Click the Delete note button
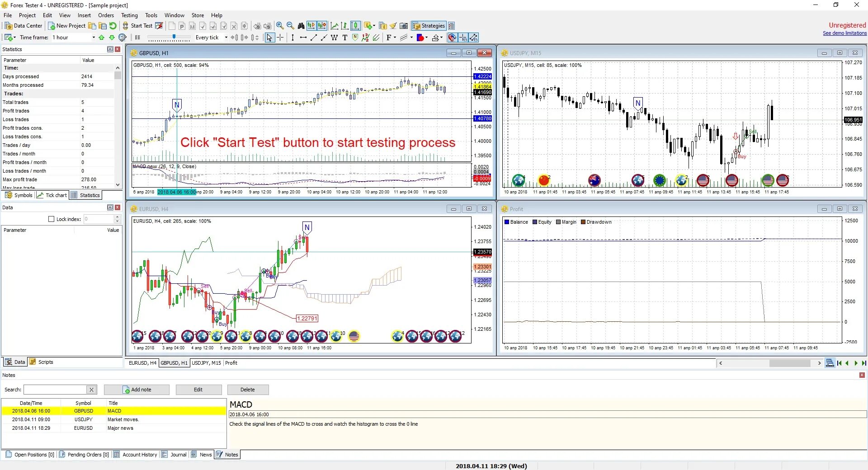 (248, 390)
